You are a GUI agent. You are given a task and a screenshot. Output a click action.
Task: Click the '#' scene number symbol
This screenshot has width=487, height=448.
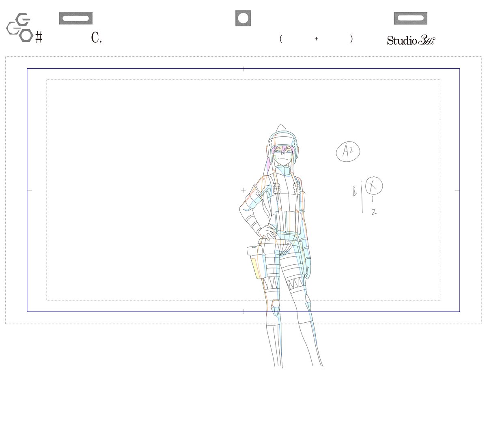[39, 38]
